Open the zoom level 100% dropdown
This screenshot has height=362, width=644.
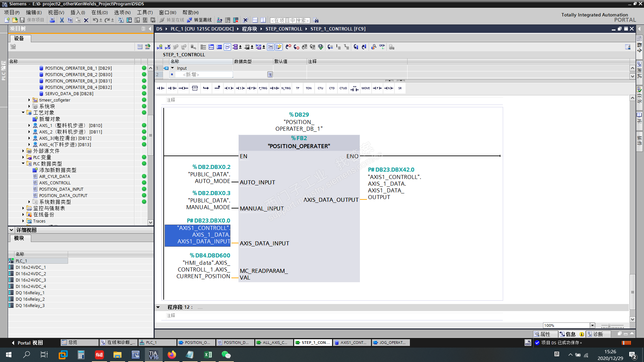[x=592, y=325]
